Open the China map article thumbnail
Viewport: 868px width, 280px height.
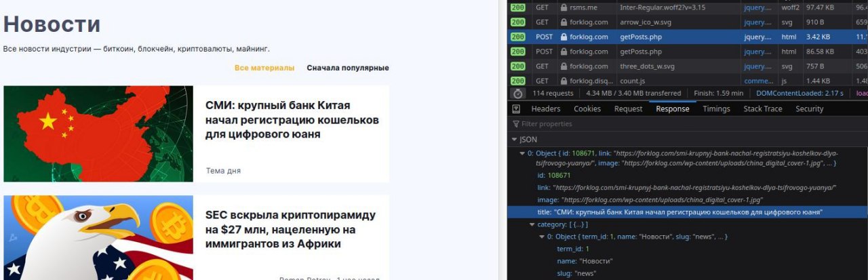click(x=98, y=134)
